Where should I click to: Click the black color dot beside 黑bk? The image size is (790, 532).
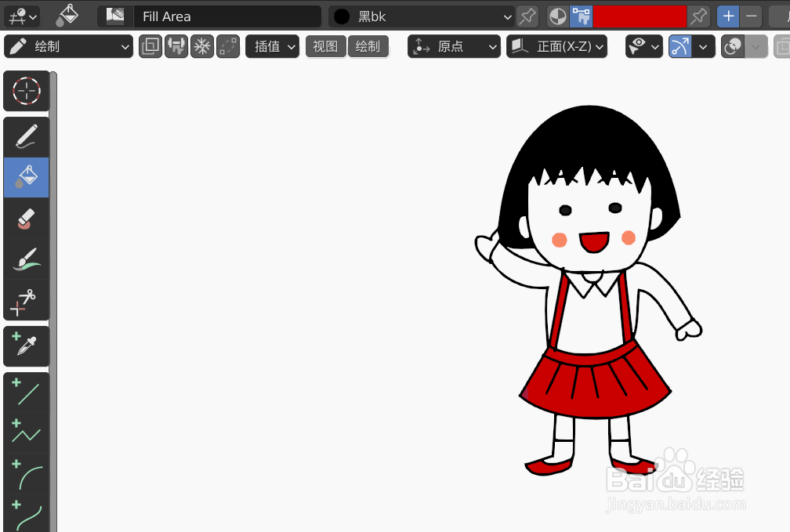[342, 16]
